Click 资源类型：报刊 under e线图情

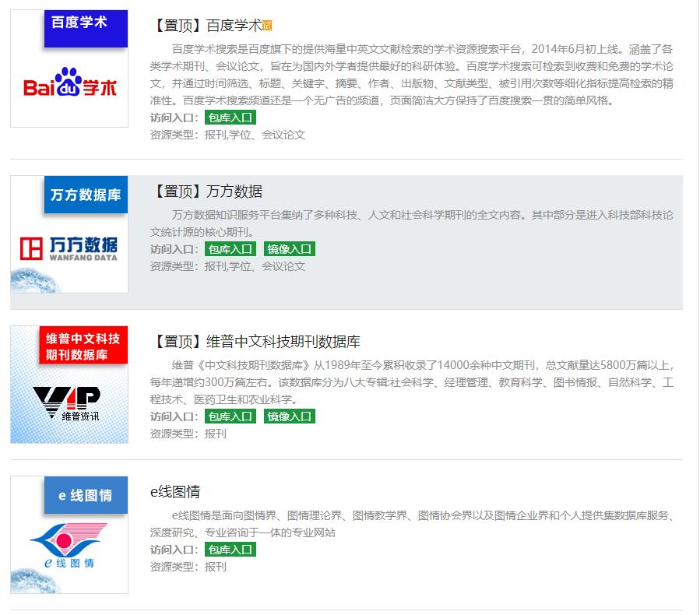188,567
